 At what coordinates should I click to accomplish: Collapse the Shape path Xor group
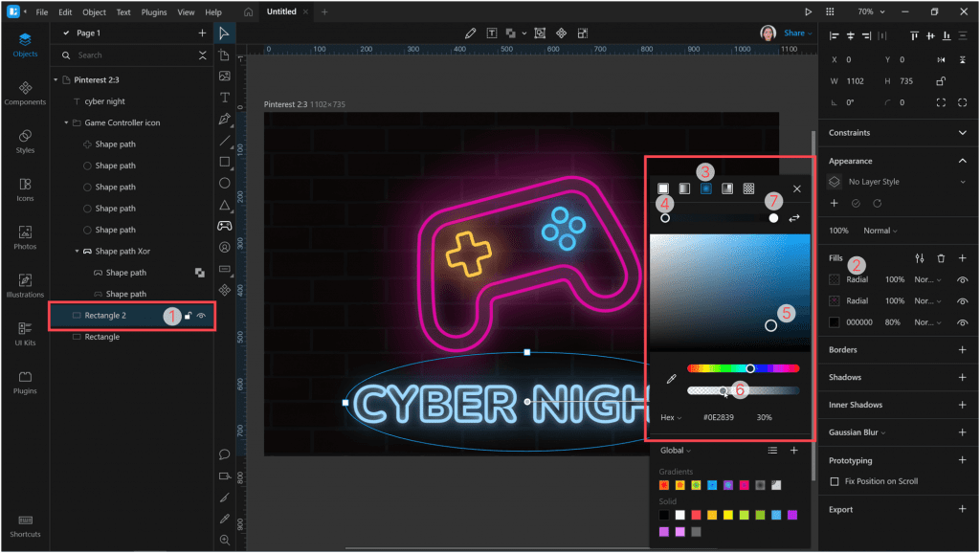point(77,252)
